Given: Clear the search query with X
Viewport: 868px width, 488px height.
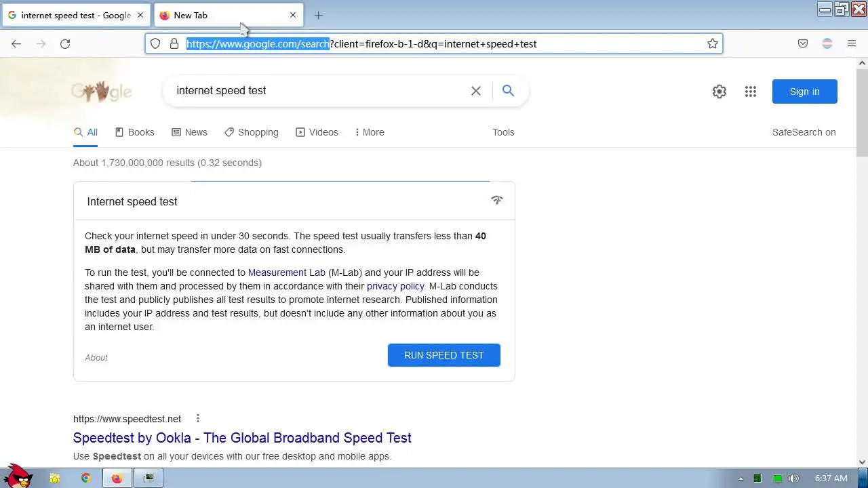Looking at the screenshot, I should [x=476, y=91].
